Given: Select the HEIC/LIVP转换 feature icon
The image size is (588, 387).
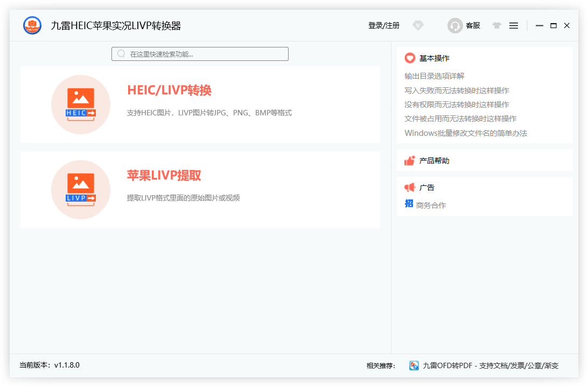Looking at the screenshot, I should (80, 104).
